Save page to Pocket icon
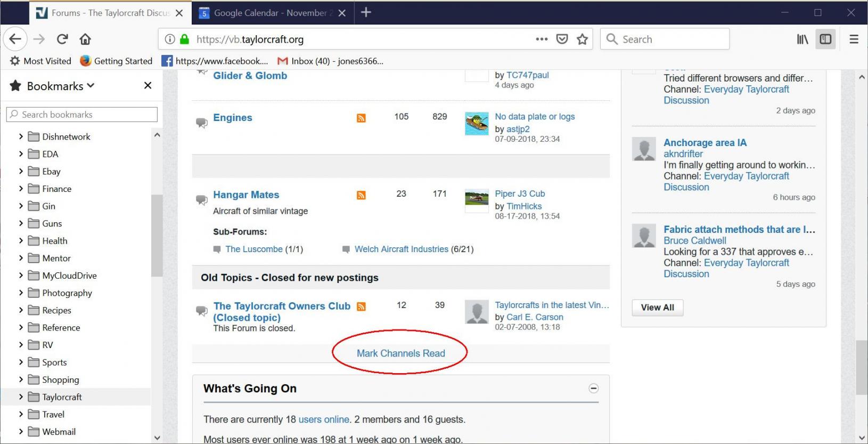Viewport: 868px width, 444px height. point(562,39)
